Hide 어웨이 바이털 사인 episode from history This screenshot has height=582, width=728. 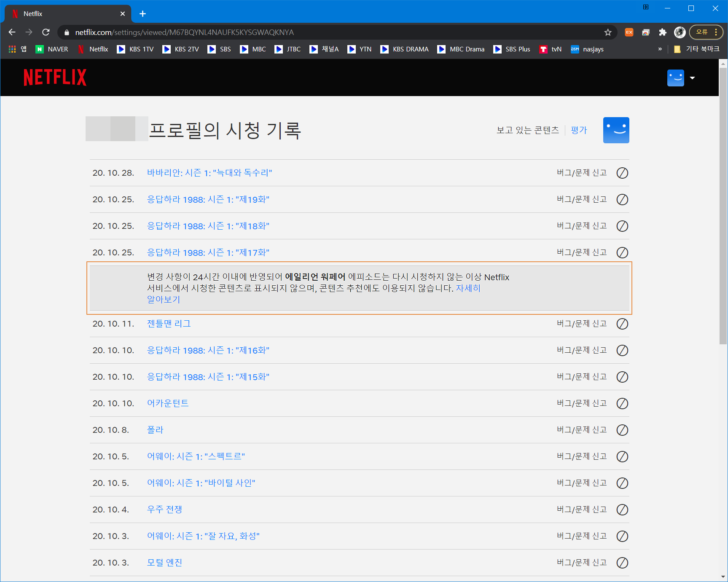coord(622,483)
